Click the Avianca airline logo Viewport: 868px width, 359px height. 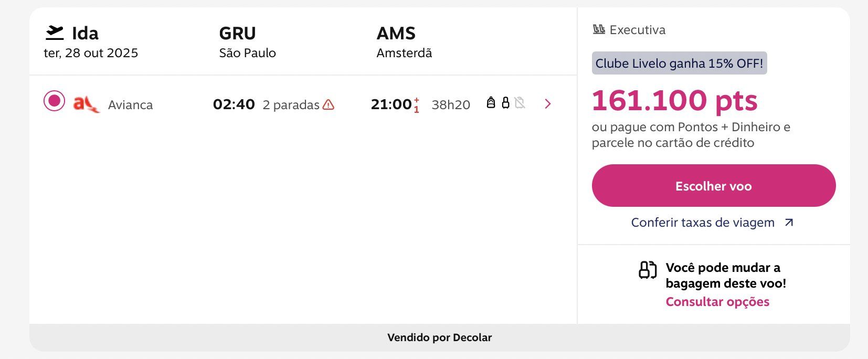[x=86, y=104]
